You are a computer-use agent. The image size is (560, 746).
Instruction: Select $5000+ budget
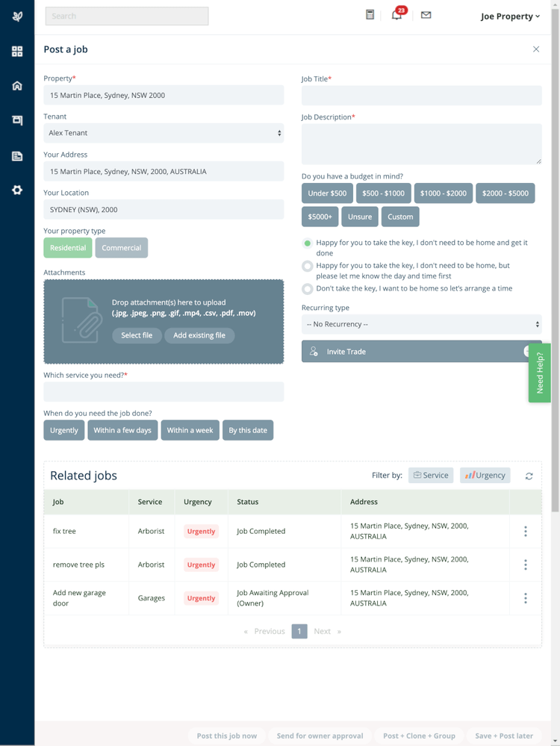[320, 217]
